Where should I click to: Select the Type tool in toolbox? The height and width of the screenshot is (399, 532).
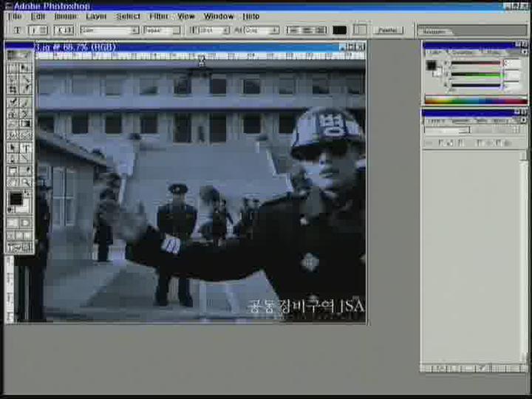[25, 148]
